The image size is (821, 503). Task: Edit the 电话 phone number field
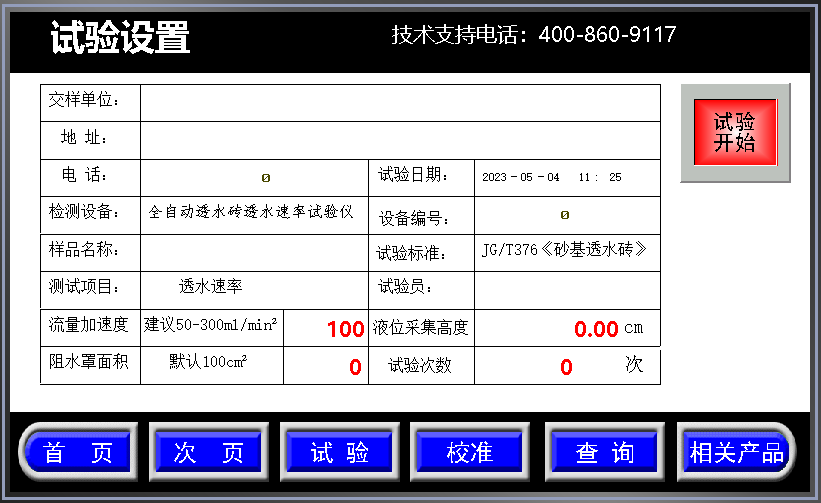click(x=255, y=178)
